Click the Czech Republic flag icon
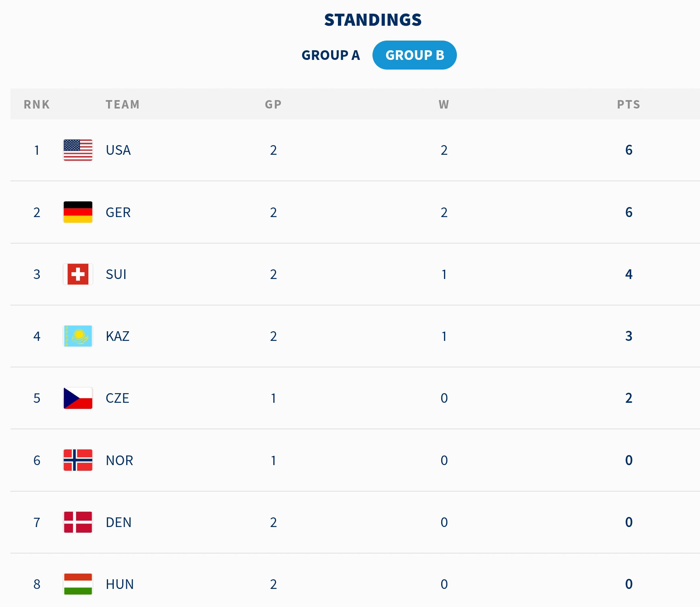The width and height of the screenshot is (700, 607). pos(78,398)
